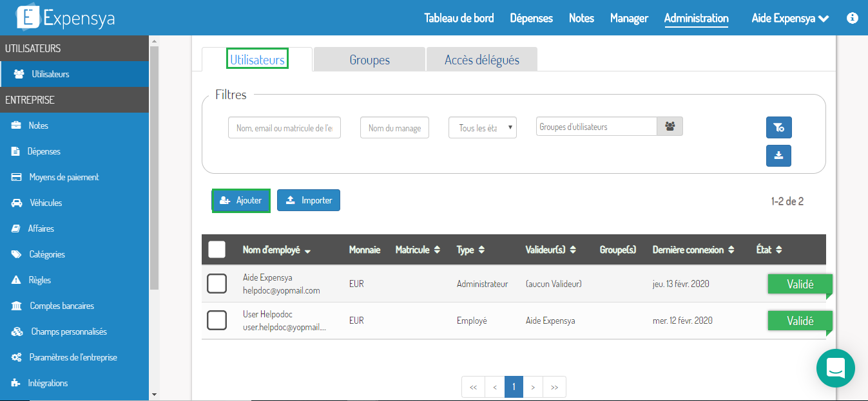Click the helpdoc@yopmail.com email text
Image resolution: width=868 pixels, height=401 pixels.
[282, 290]
